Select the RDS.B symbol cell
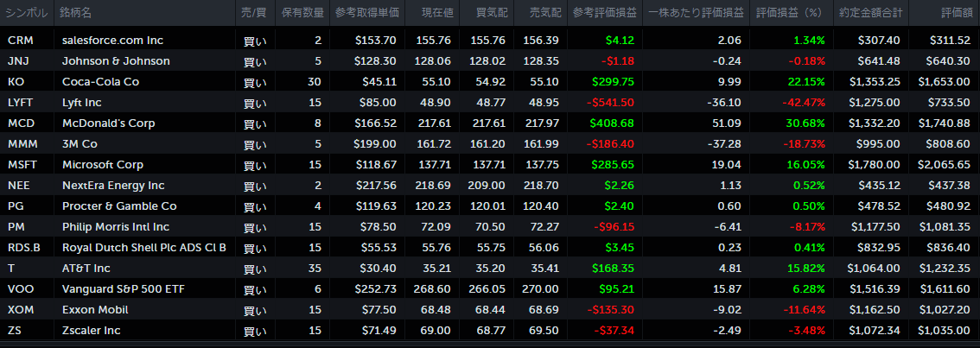Viewport: 980px width, 348px height. point(23,248)
